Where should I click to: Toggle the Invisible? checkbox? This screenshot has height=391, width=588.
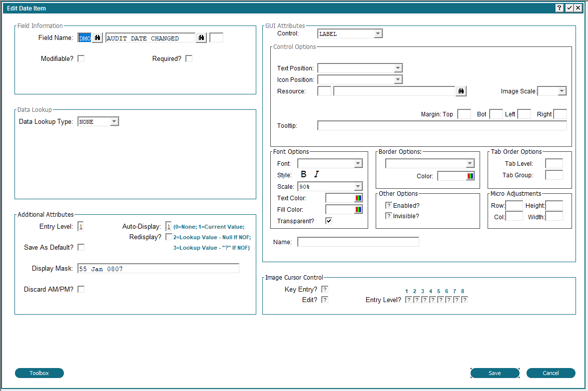click(x=389, y=216)
